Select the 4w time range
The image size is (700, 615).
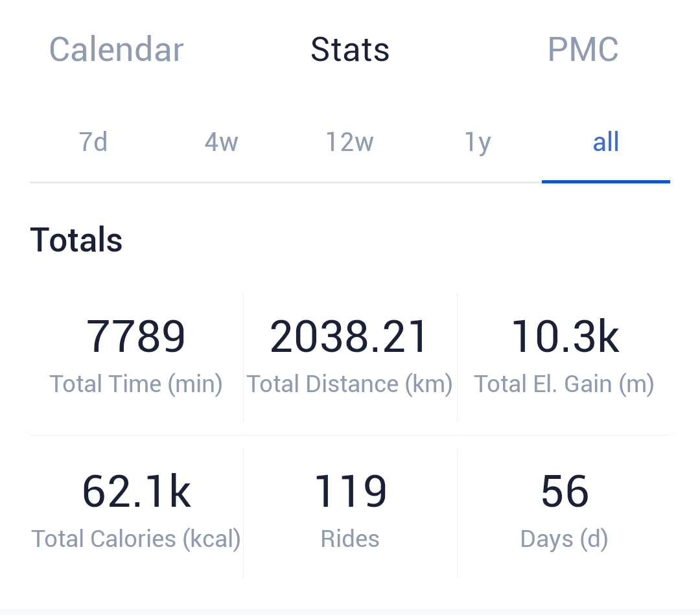(222, 142)
